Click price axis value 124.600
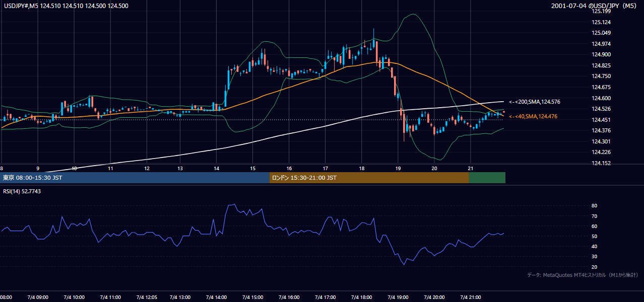This screenshot has height=302, width=644. 601,98
